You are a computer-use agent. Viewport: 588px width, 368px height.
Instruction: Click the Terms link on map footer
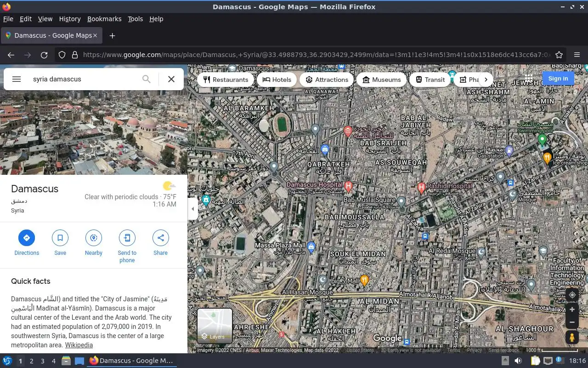coord(454,350)
